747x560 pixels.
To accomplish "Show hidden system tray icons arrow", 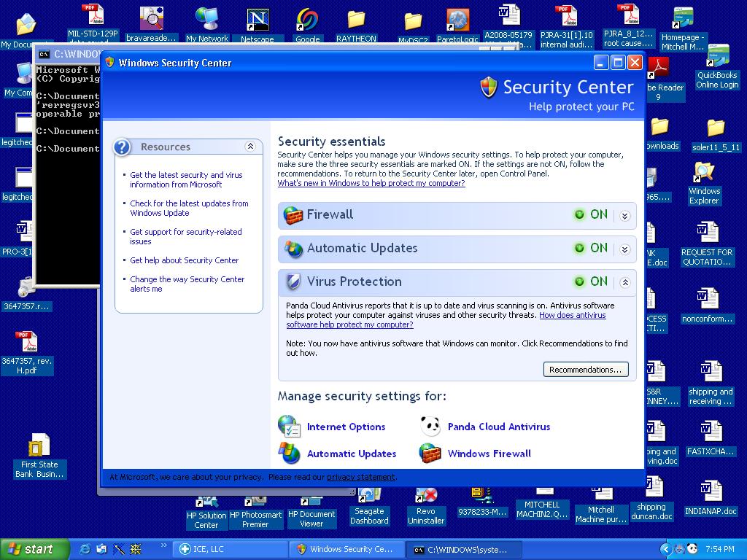I will (x=666, y=549).
